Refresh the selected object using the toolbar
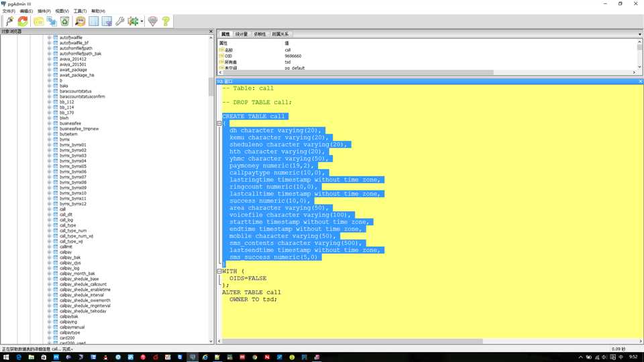Screen dimensions: 644x362 [23, 21]
